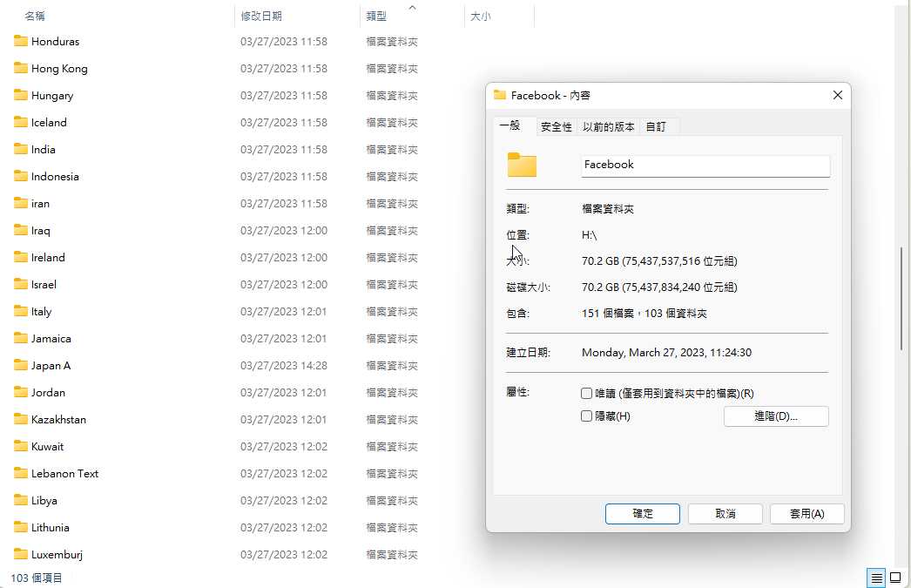
Task: Switch to details list view icon
Action: (x=876, y=578)
